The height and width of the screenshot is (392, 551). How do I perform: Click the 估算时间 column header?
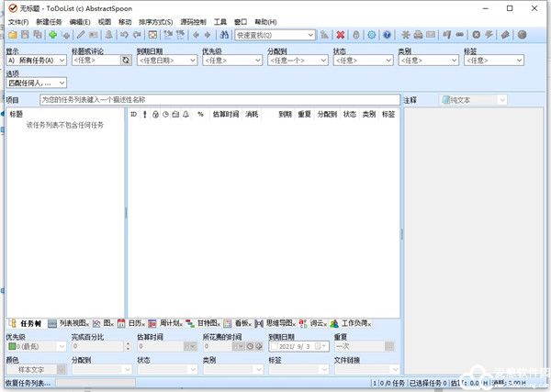pos(225,115)
